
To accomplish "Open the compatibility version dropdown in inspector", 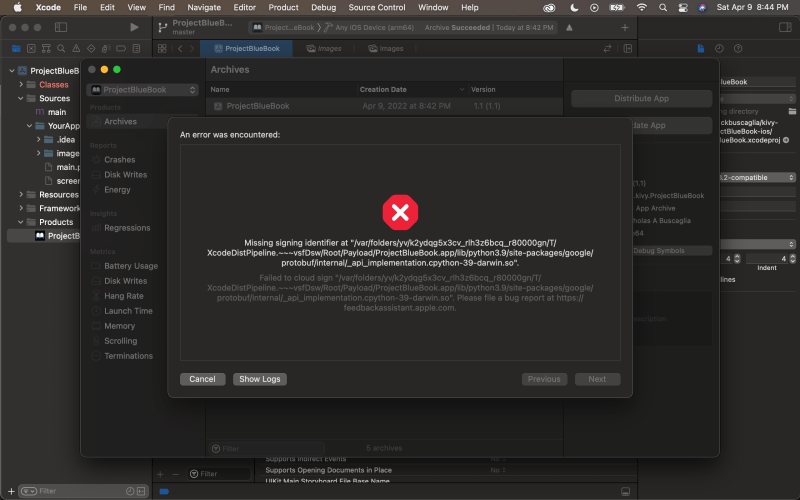I will tap(757, 178).
